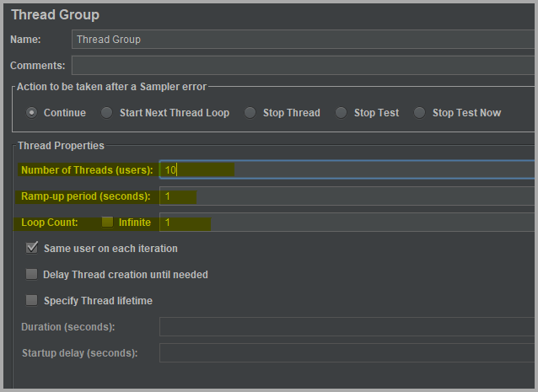Enable Delay Thread creation until needed
Viewport: 538px width, 392px height.
(32, 275)
